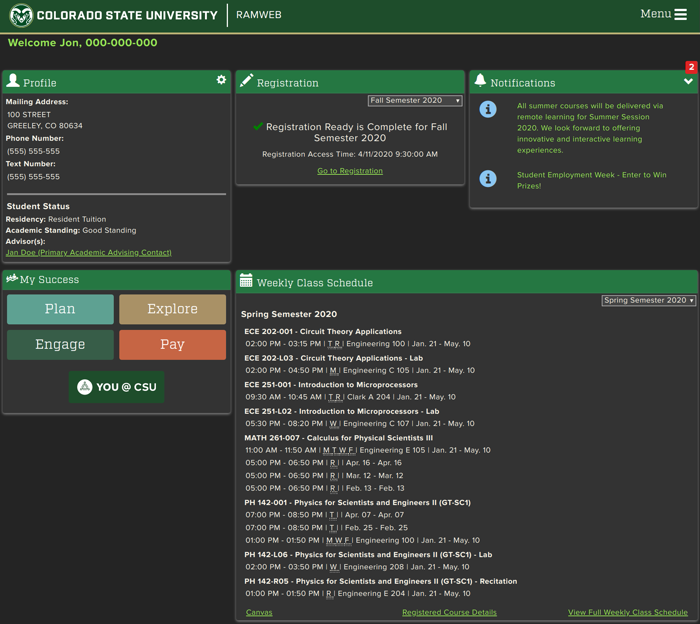
Task: Click the Weekly Class Schedule calendar icon
Action: [x=246, y=280]
